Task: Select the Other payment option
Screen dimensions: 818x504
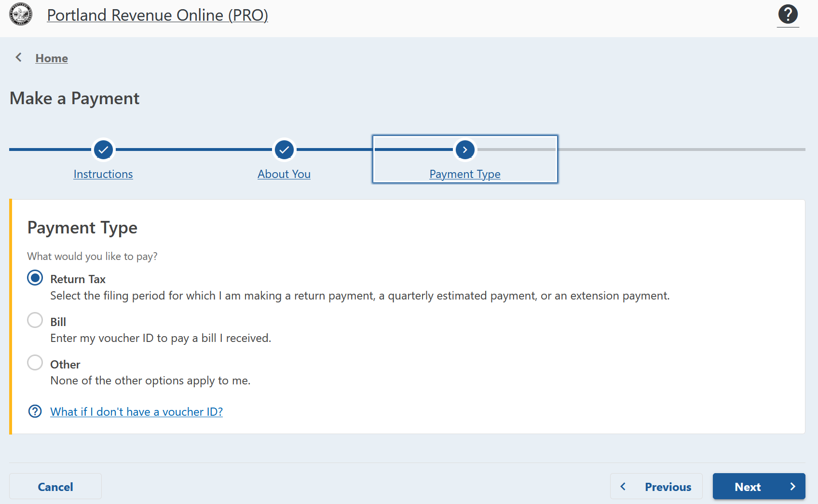Action: click(35, 363)
